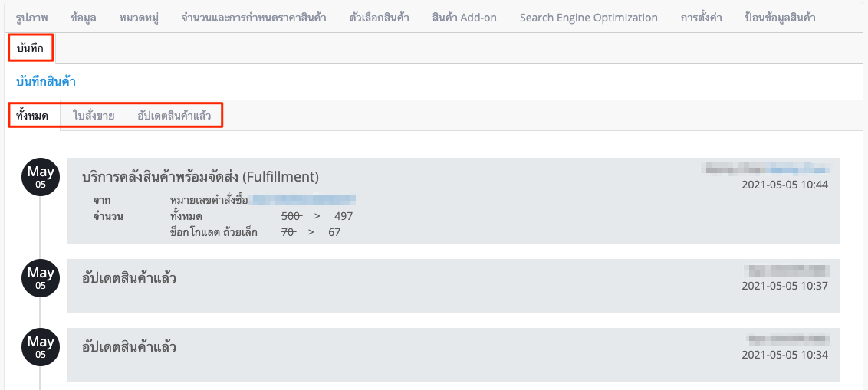
Task: Click the บันทึก tab
Action: tap(31, 49)
